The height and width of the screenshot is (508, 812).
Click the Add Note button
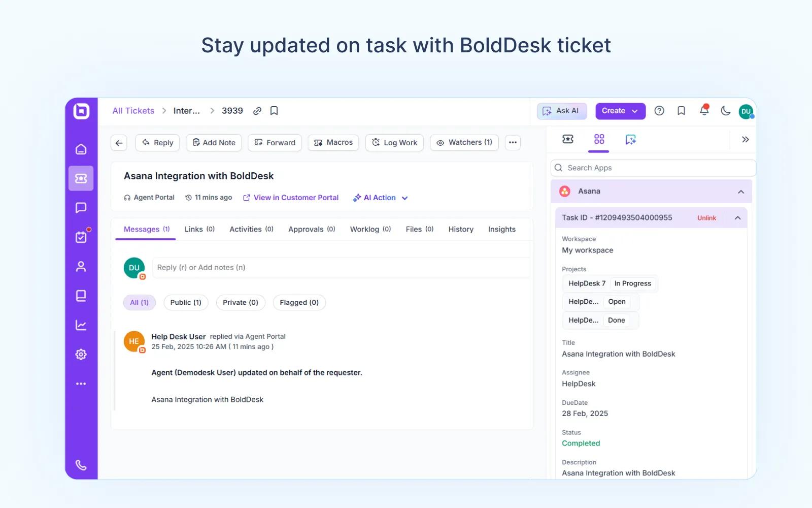pos(214,143)
